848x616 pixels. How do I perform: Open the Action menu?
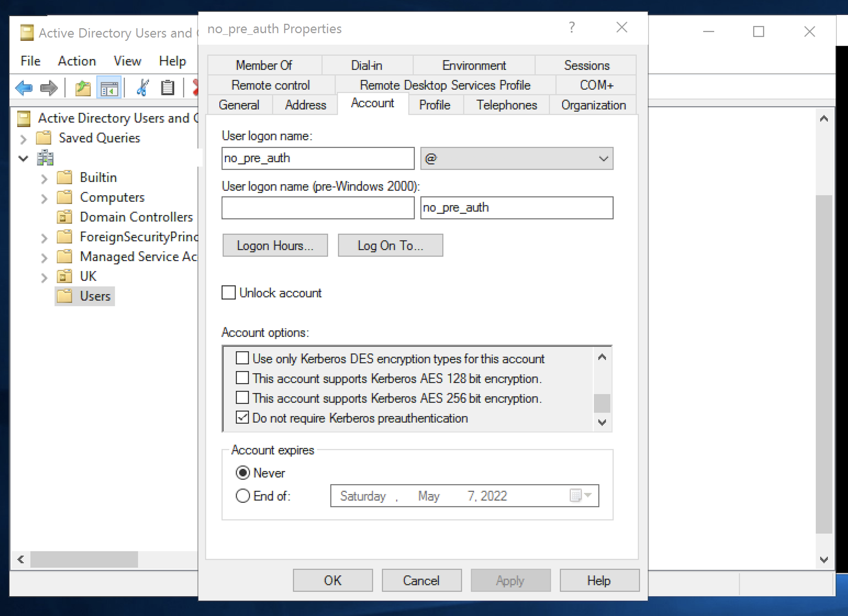pyautogui.click(x=77, y=61)
